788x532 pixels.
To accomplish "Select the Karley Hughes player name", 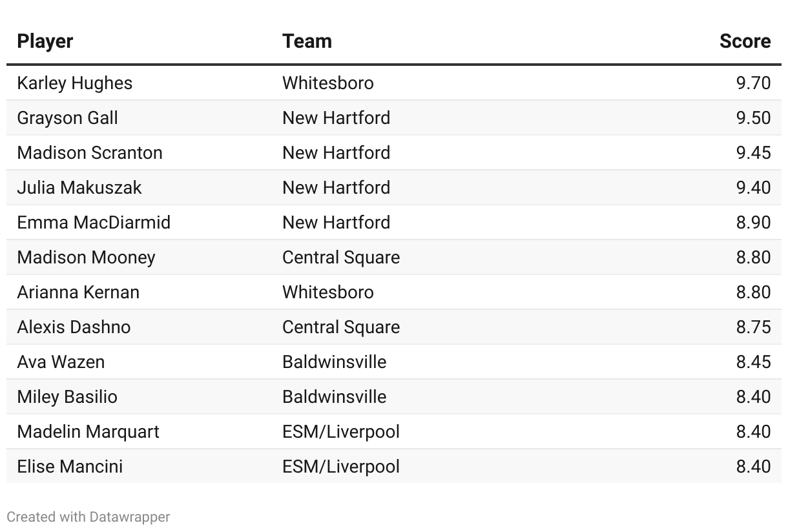I will pos(75,83).
